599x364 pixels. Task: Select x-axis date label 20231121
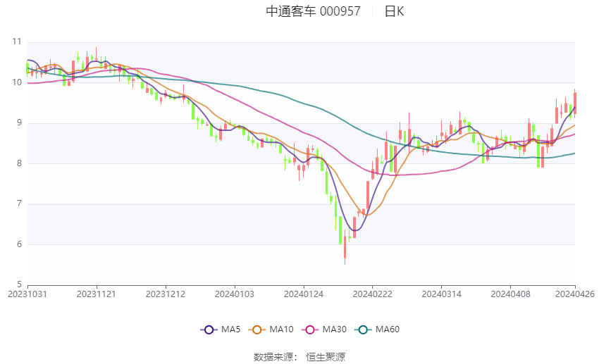97,294
